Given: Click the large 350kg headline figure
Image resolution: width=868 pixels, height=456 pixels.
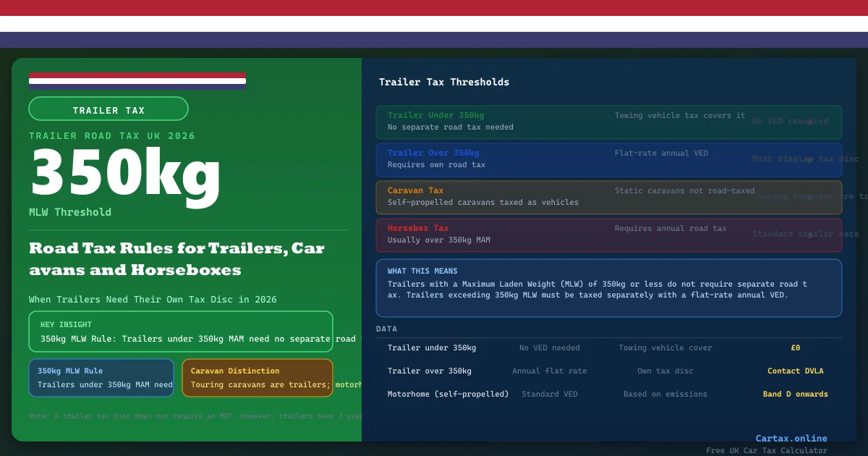Looking at the screenshot, I should (125, 172).
